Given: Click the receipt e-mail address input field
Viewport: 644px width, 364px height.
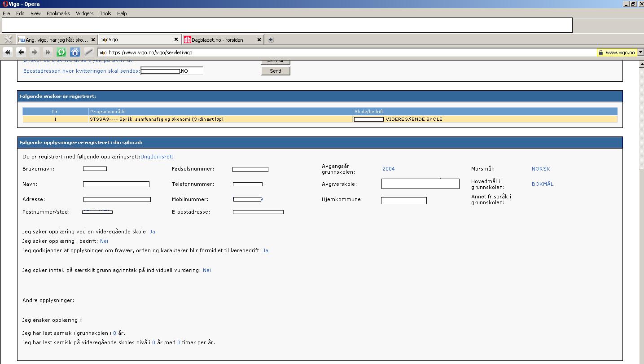Looking at the screenshot, I should [x=172, y=71].
